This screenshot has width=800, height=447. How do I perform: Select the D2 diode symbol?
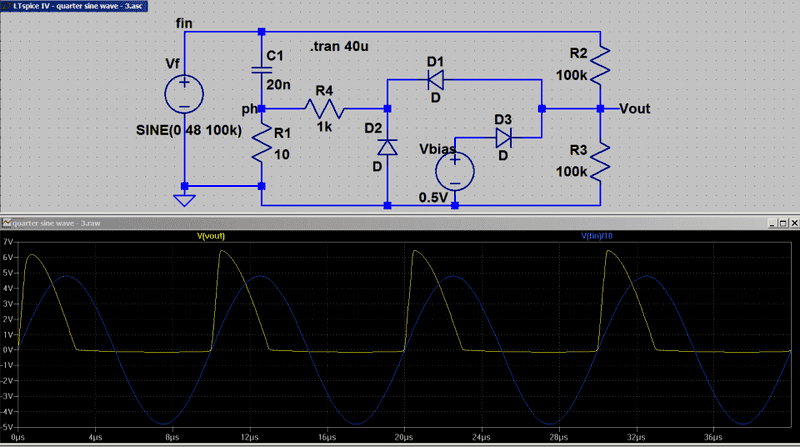pyautogui.click(x=387, y=147)
